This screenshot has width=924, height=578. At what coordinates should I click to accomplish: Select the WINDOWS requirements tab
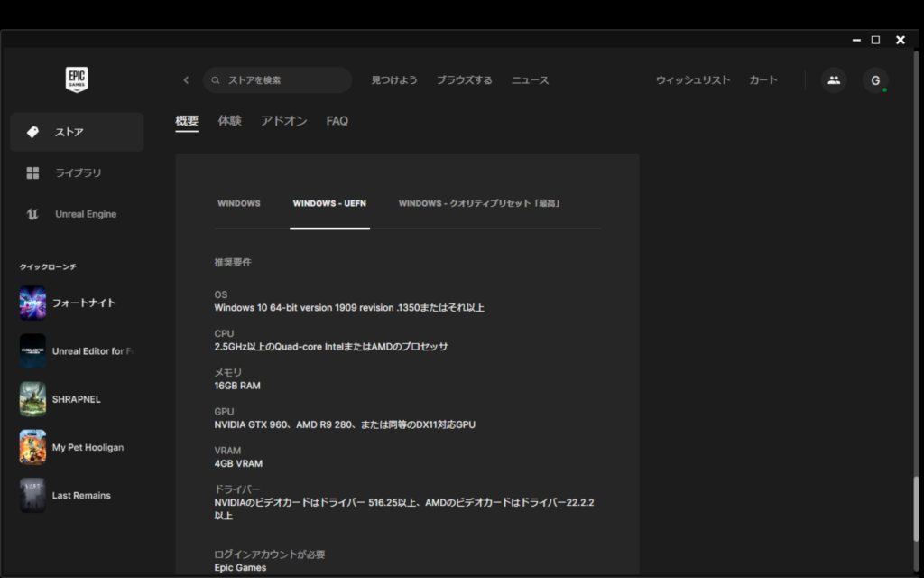tap(238, 203)
